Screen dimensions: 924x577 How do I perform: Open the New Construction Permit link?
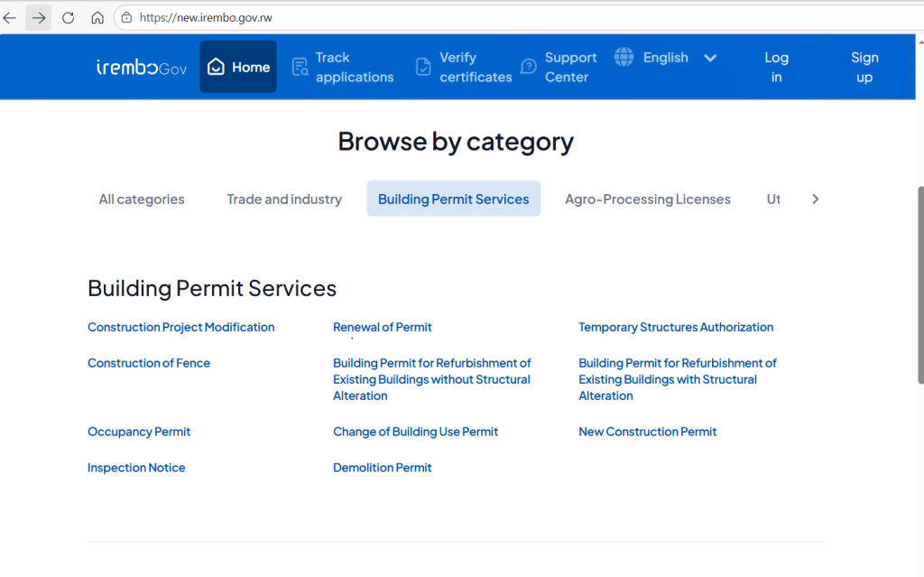point(647,432)
